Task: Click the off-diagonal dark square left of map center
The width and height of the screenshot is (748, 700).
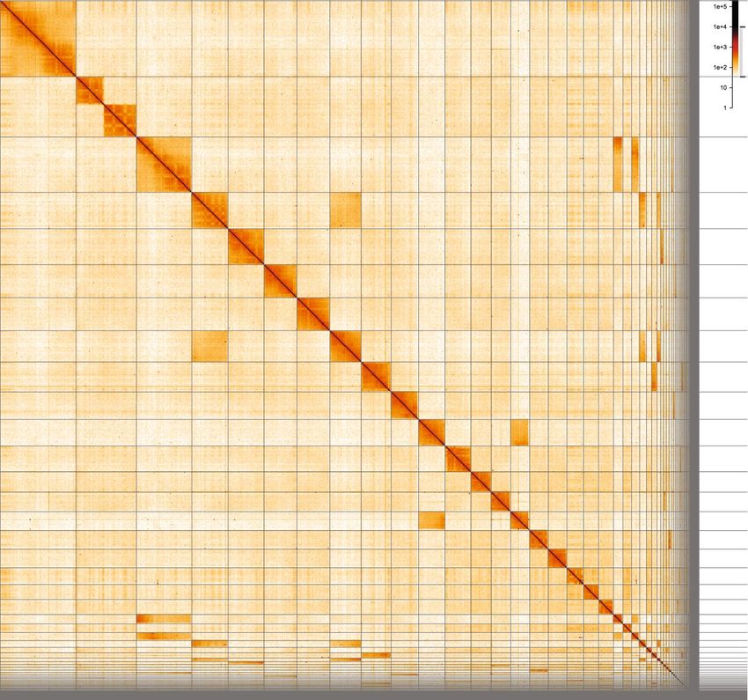Action: 209,346
